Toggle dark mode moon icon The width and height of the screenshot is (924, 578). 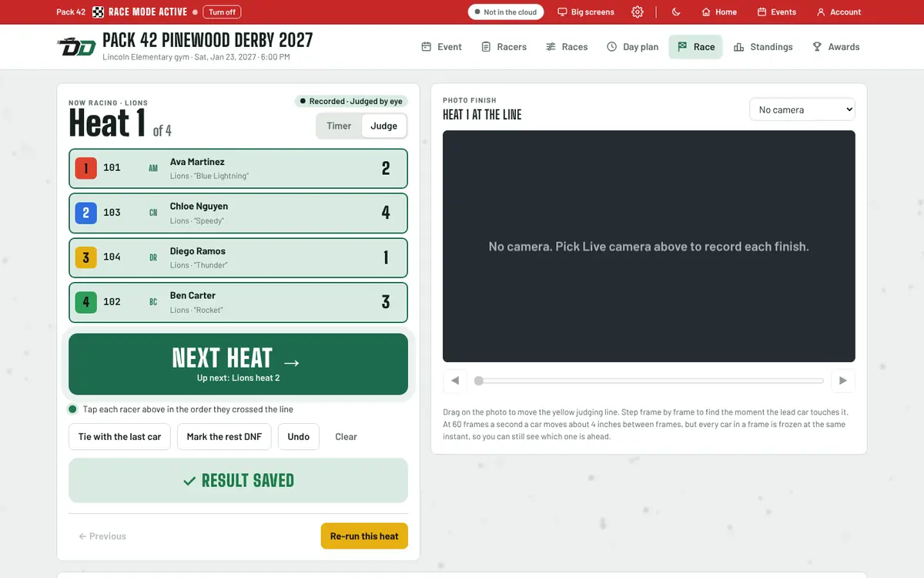(676, 12)
